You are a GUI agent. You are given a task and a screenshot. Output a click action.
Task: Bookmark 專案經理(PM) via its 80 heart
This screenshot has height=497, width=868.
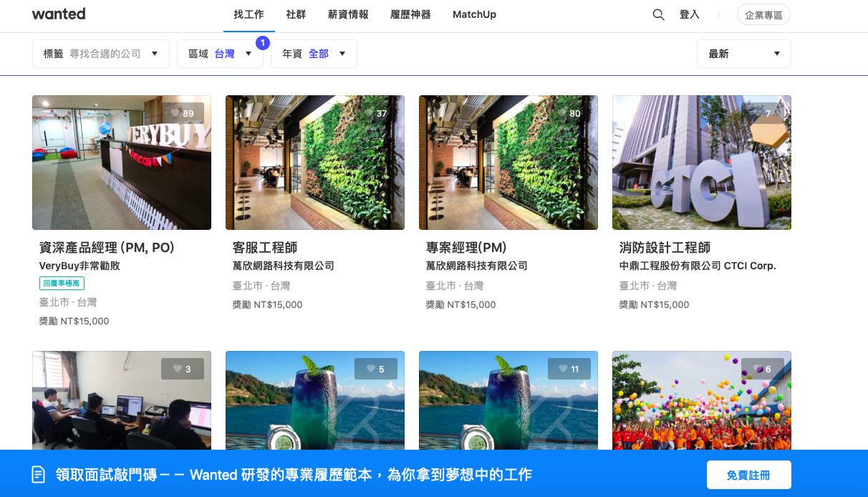tap(569, 113)
